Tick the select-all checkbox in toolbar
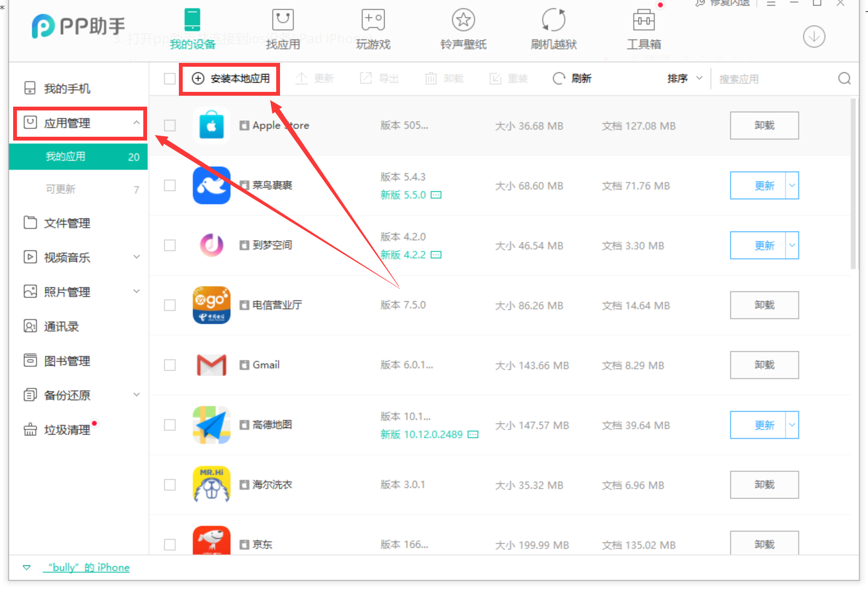This screenshot has width=868, height=589. coord(170,79)
